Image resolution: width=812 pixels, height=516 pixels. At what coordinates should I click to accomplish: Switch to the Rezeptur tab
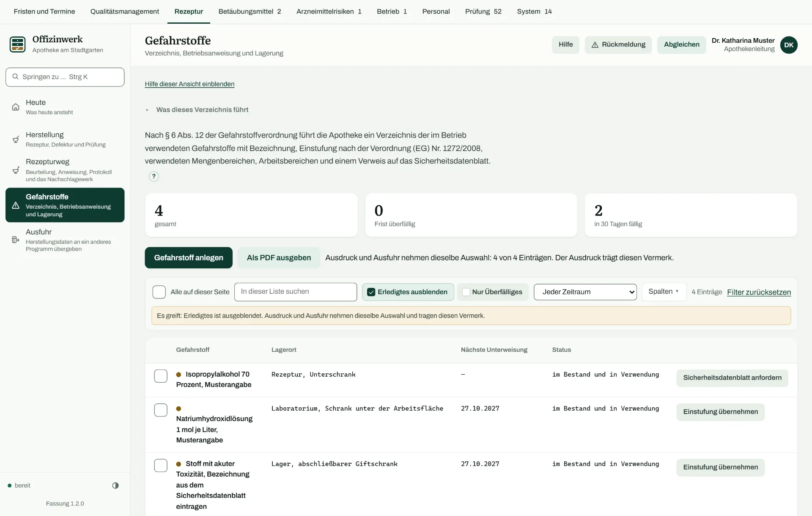[189, 11]
